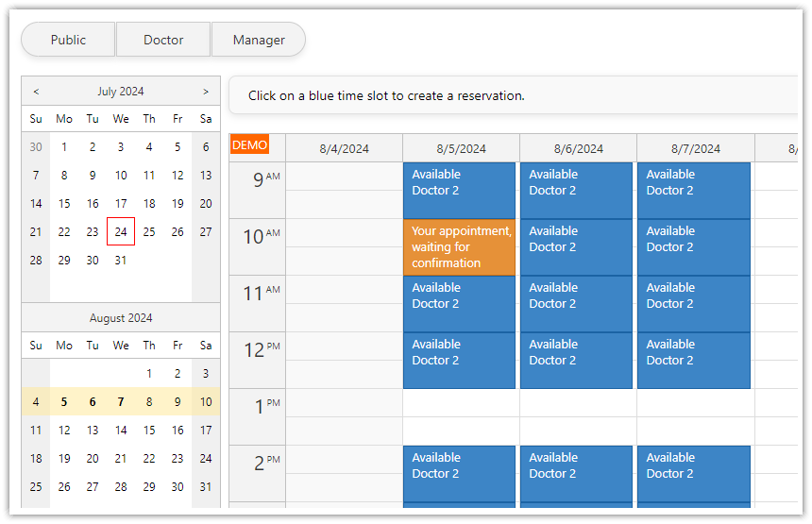Viewport: 812px width, 524px height.
Task: Reserve the 2 PM slot on 8/6/2024
Action: 576,474
